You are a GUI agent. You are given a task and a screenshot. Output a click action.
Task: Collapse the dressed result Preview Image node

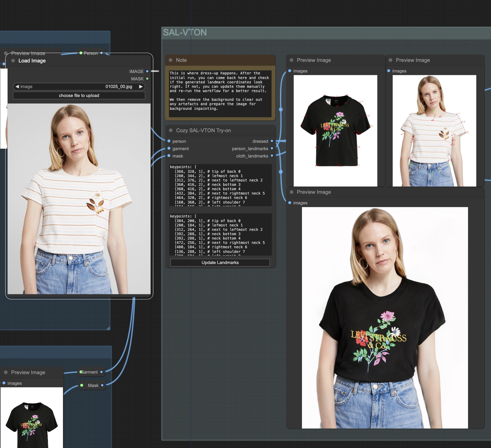(292, 192)
